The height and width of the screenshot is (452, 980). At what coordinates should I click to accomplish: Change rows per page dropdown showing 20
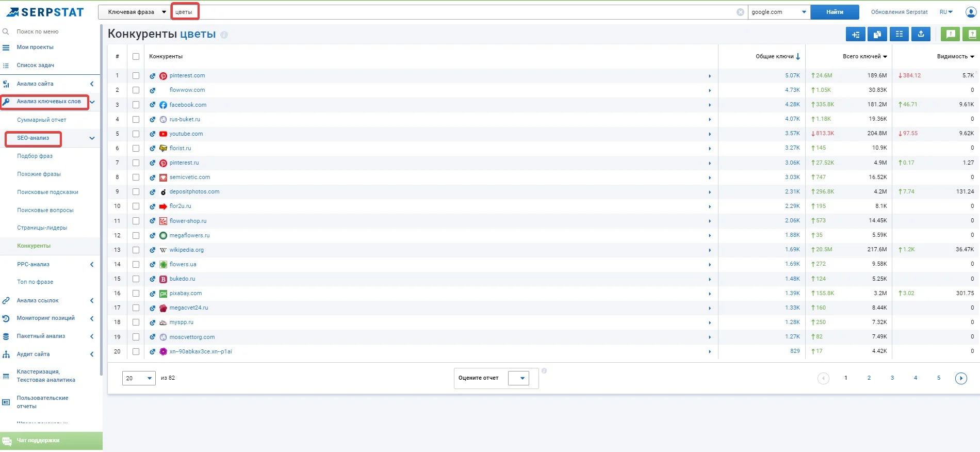click(x=139, y=378)
